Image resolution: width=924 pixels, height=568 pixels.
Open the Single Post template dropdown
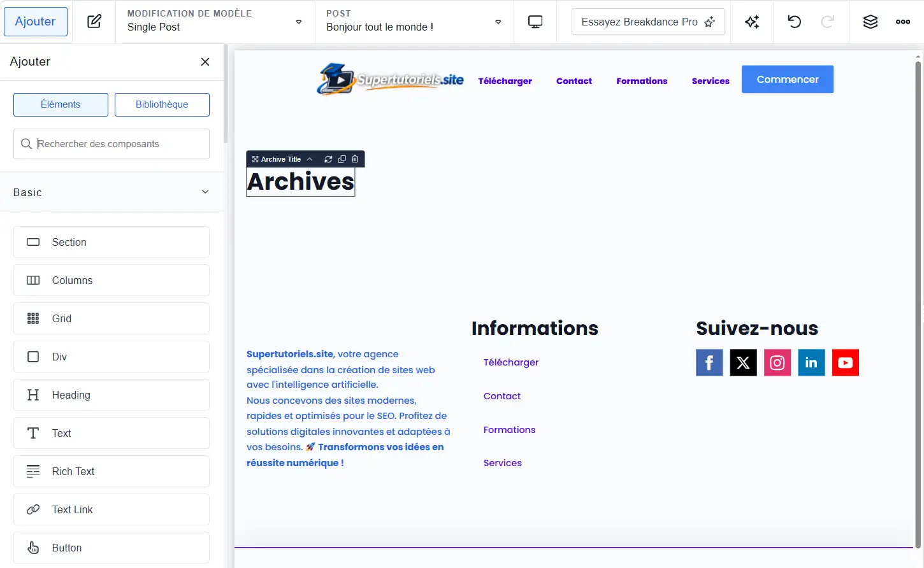(x=215, y=22)
